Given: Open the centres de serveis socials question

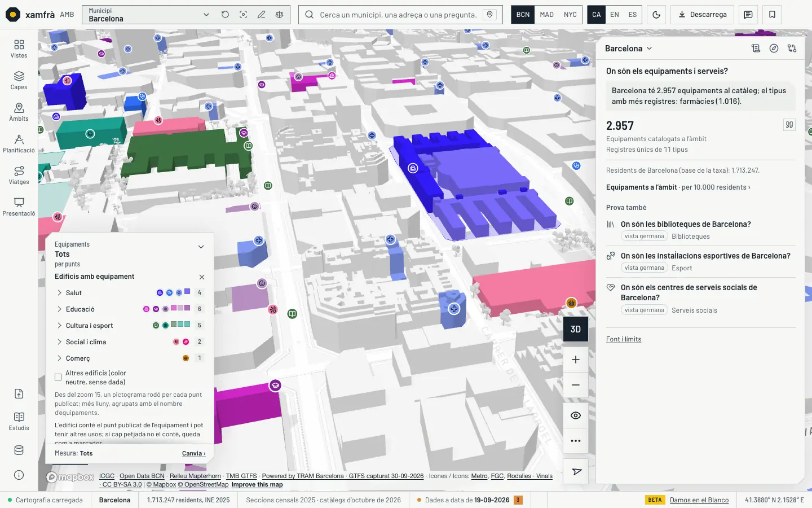Looking at the screenshot, I should click(700, 299).
